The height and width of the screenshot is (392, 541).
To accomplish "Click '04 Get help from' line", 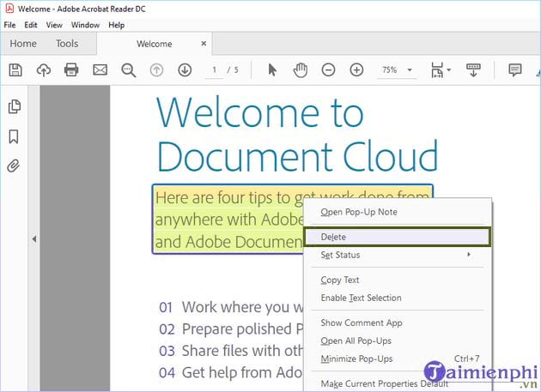I will (x=230, y=372).
